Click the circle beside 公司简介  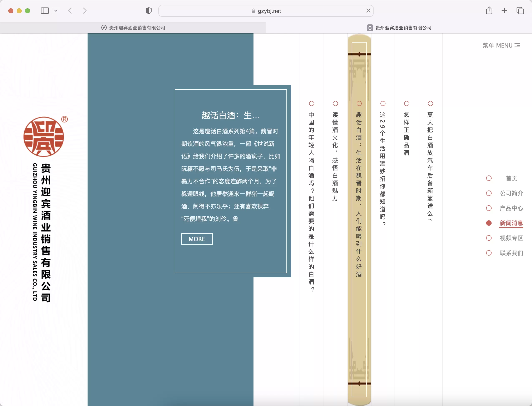coord(489,193)
